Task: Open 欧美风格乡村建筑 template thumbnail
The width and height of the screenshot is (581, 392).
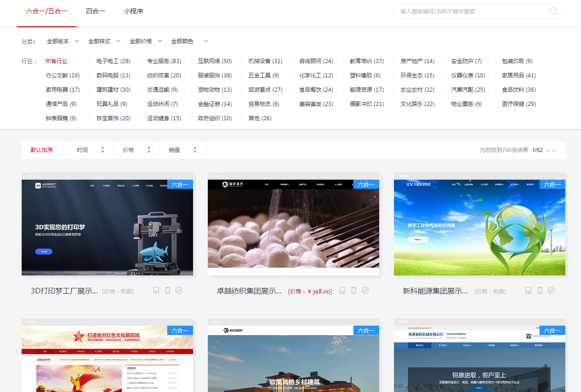Action: 293,359
